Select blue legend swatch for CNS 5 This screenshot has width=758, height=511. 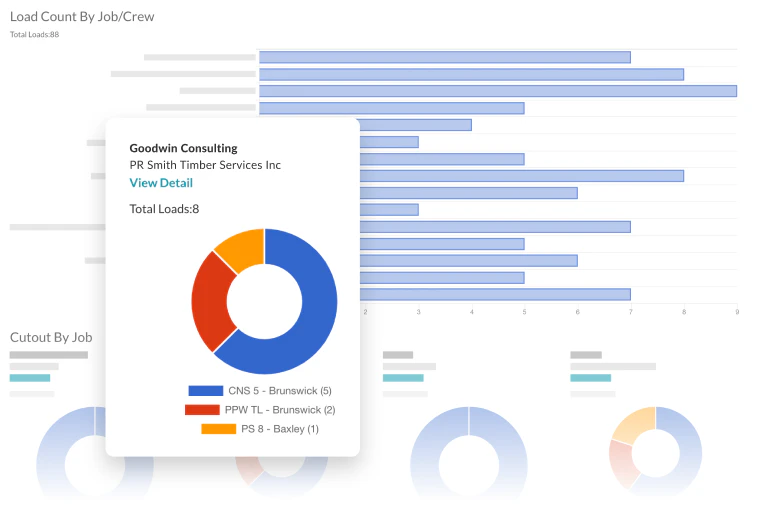[205, 391]
